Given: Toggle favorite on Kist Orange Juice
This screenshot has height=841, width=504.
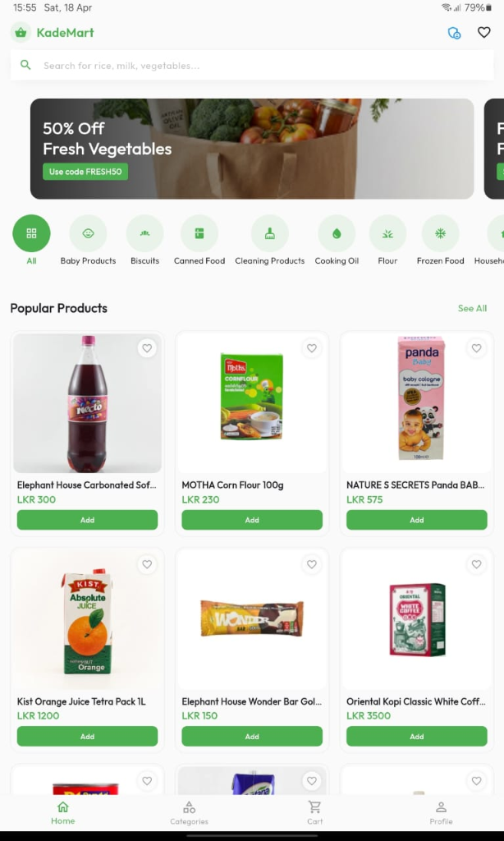Looking at the screenshot, I should (147, 564).
